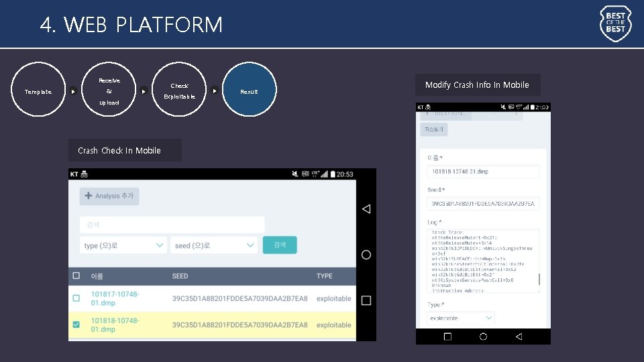This screenshot has width=644, height=362.
Task: Tap the Android home circle in landscape phone
Action: tap(366, 255)
